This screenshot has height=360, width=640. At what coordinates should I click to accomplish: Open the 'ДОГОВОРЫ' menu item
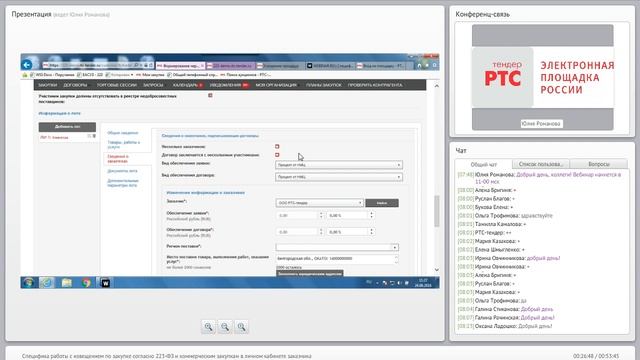pyautogui.click(x=75, y=85)
